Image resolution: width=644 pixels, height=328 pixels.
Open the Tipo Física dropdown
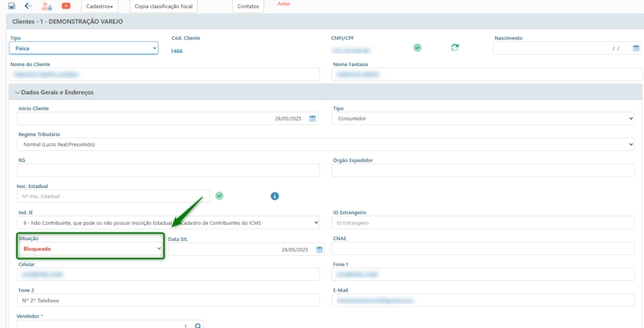(84, 48)
